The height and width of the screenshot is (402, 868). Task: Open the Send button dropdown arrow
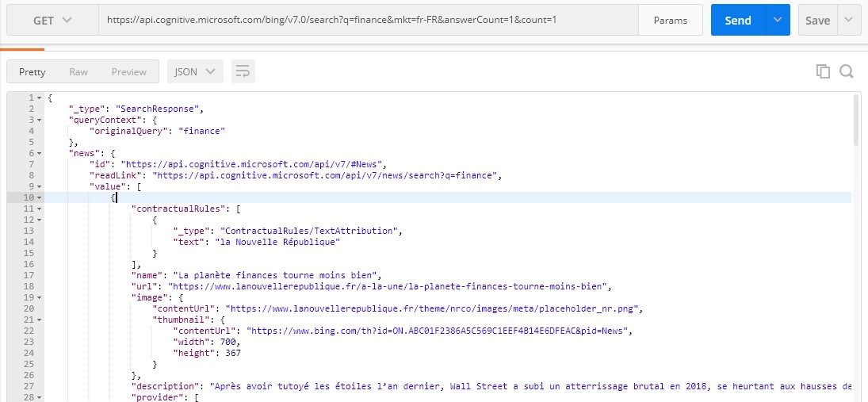[778, 21]
